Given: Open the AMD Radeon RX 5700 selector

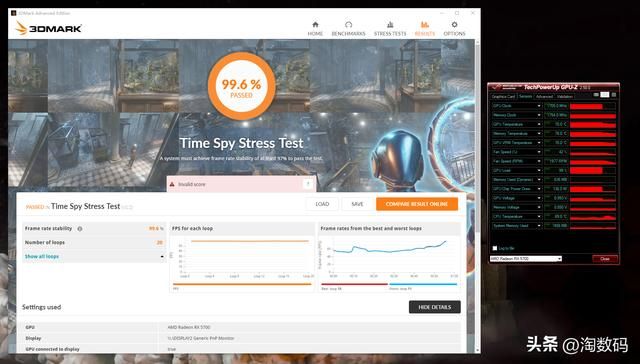Looking at the screenshot, I should click(526, 259).
